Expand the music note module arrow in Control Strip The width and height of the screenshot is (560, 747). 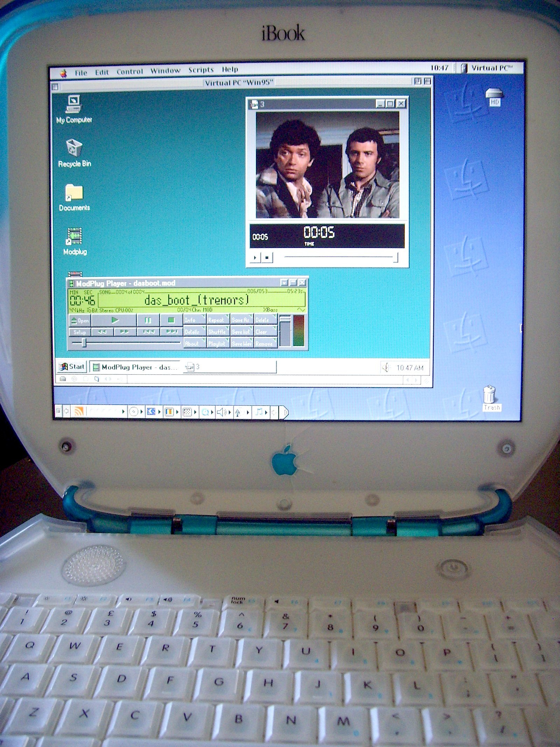(267, 413)
